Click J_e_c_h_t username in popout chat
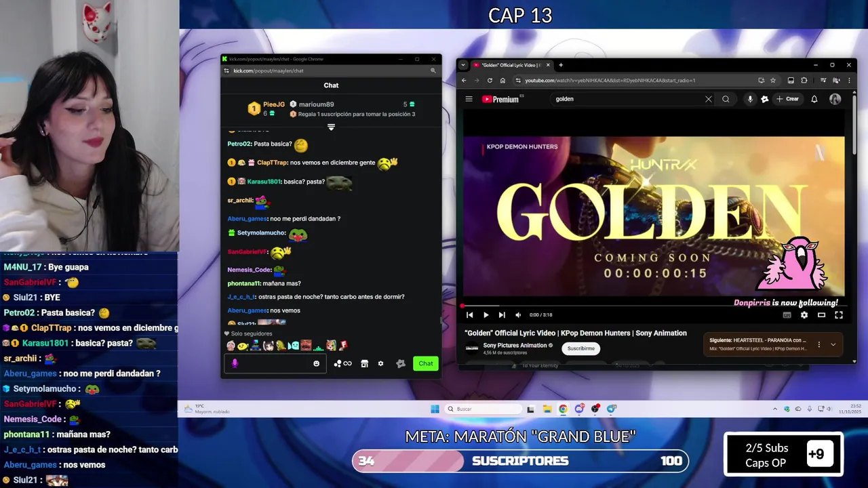 click(x=241, y=297)
